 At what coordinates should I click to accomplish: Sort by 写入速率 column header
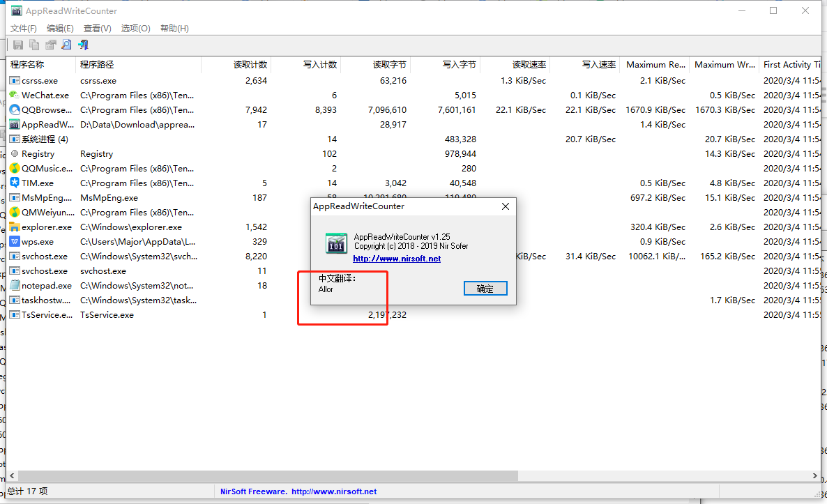pos(584,64)
